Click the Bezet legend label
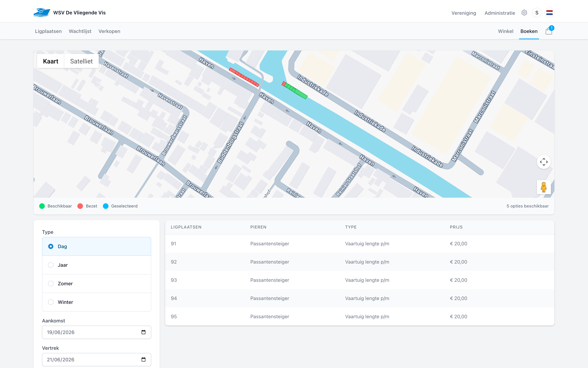This screenshot has height=368, width=588. click(x=91, y=206)
